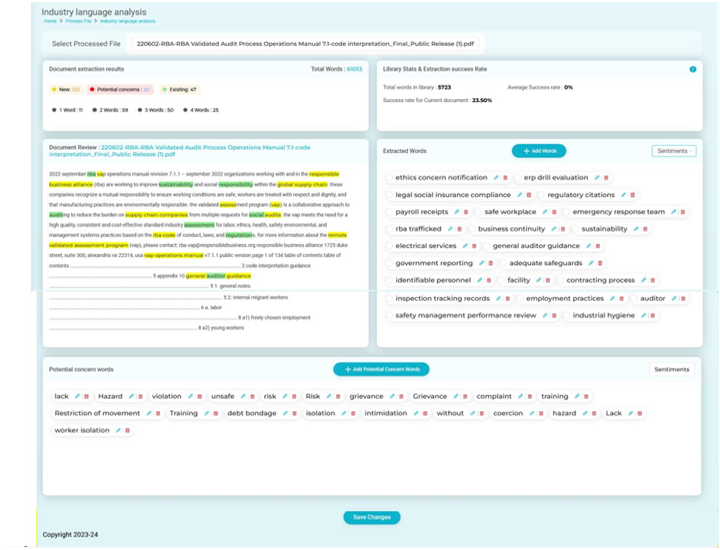Check the 'government reporting' word checkbox
The width and height of the screenshot is (720, 550).
(390, 263)
